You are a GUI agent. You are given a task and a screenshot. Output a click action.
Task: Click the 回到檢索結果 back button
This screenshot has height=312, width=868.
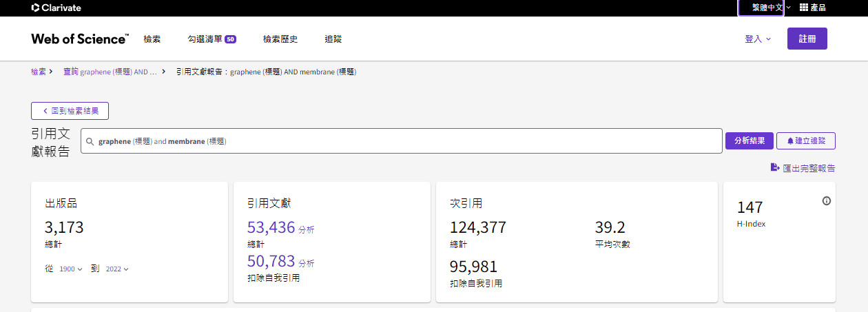coord(70,110)
